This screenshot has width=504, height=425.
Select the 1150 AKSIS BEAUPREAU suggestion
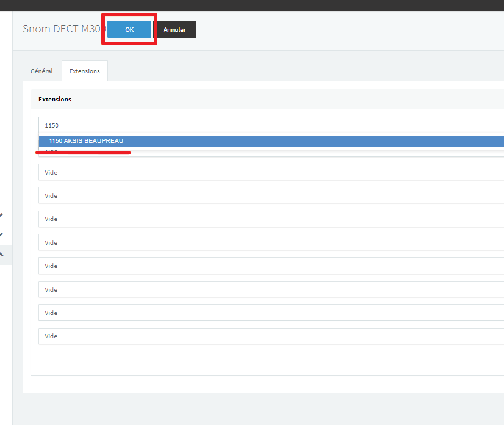pyautogui.click(x=272, y=141)
